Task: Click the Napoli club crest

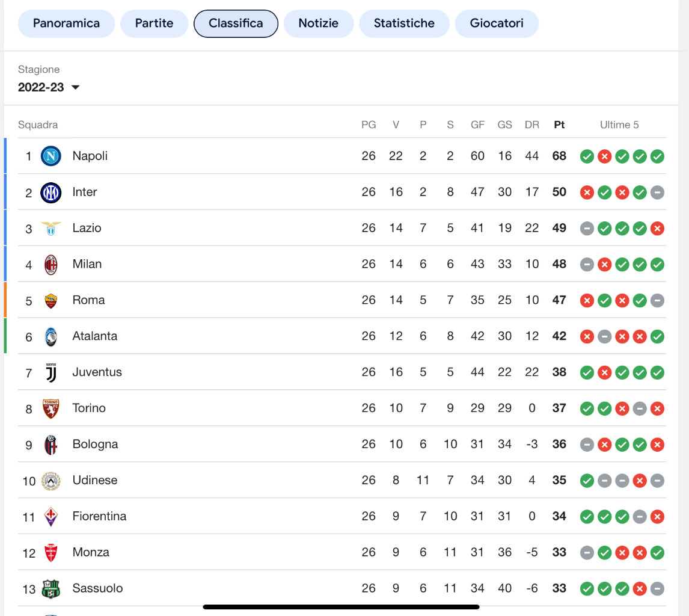Action: [51, 156]
